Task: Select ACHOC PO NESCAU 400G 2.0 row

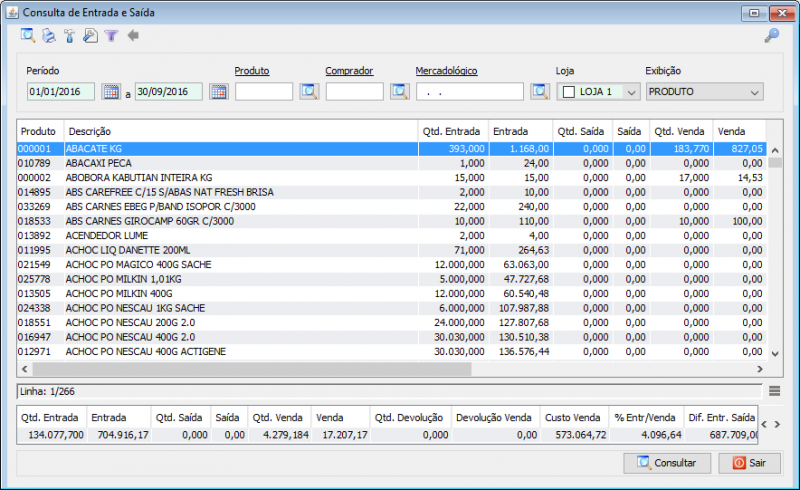Action: coord(391,337)
